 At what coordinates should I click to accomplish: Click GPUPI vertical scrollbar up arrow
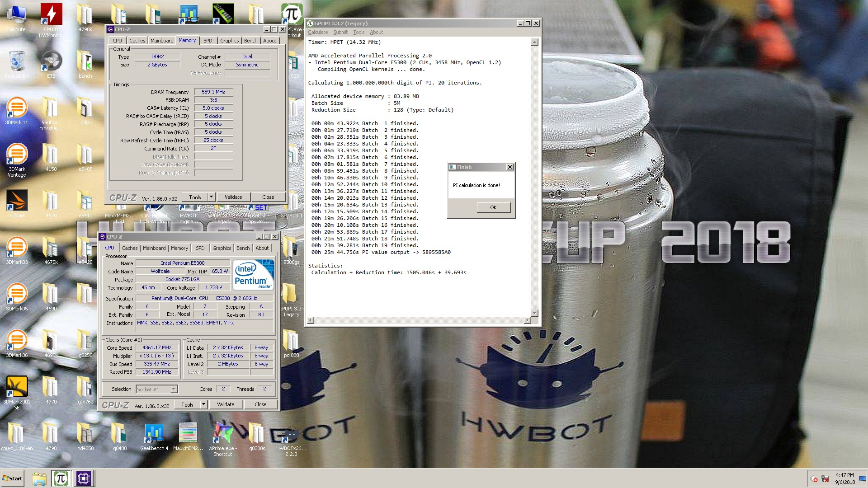535,42
